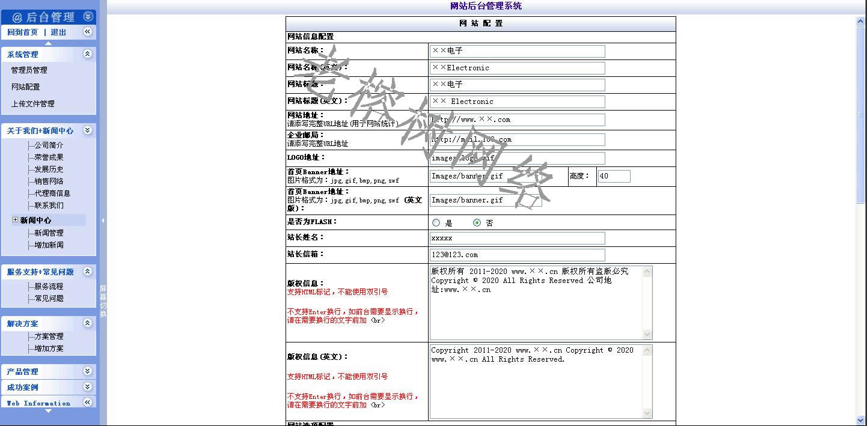Open the 常见问题 item below 服务流程
Screen dimensions: 868x426
49,299
